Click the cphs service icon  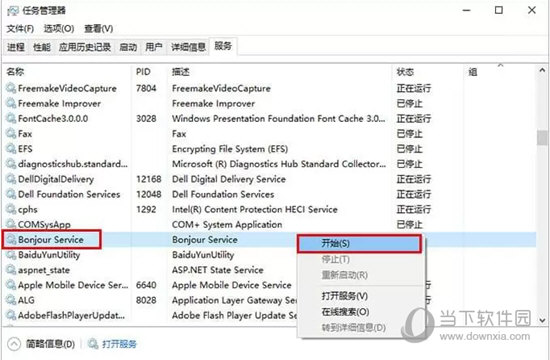point(11,209)
